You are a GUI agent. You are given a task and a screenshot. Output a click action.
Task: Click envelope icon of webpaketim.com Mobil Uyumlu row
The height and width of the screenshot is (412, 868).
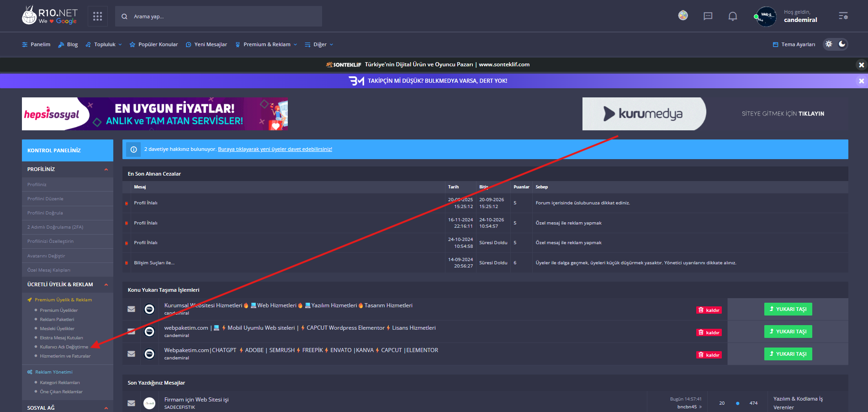click(131, 332)
